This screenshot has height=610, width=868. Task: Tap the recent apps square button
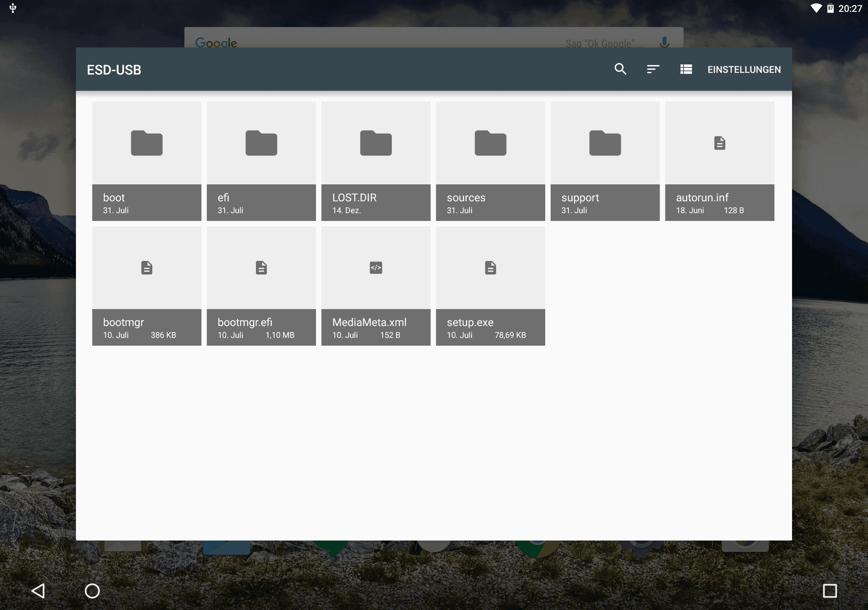[830, 591]
